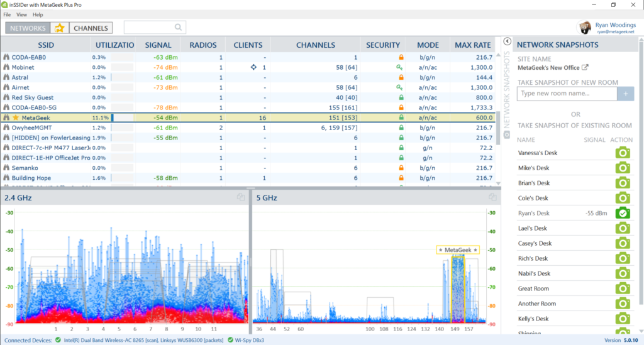Click the new room name input
644x345 pixels.
[x=567, y=94]
